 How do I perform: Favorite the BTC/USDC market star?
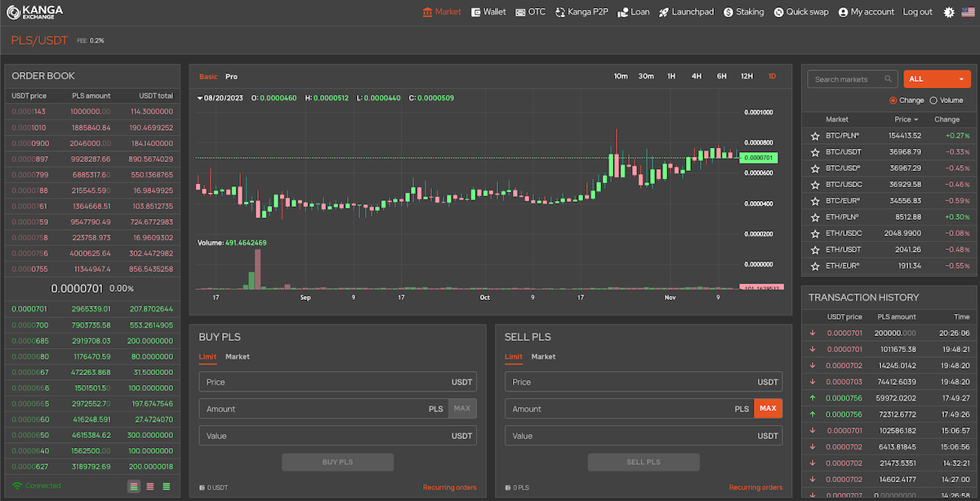tap(814, 185)
